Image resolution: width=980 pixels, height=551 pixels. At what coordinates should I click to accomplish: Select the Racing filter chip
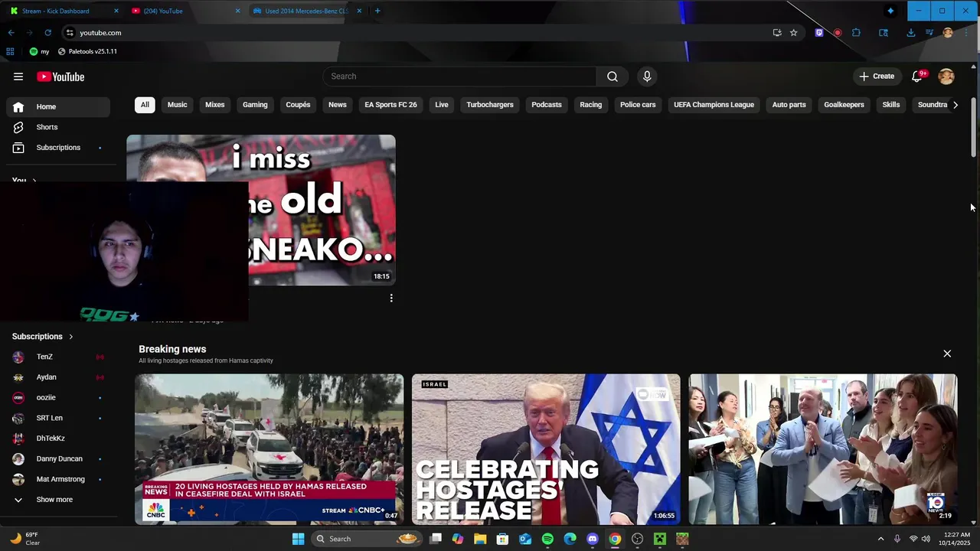coord(591,105)
